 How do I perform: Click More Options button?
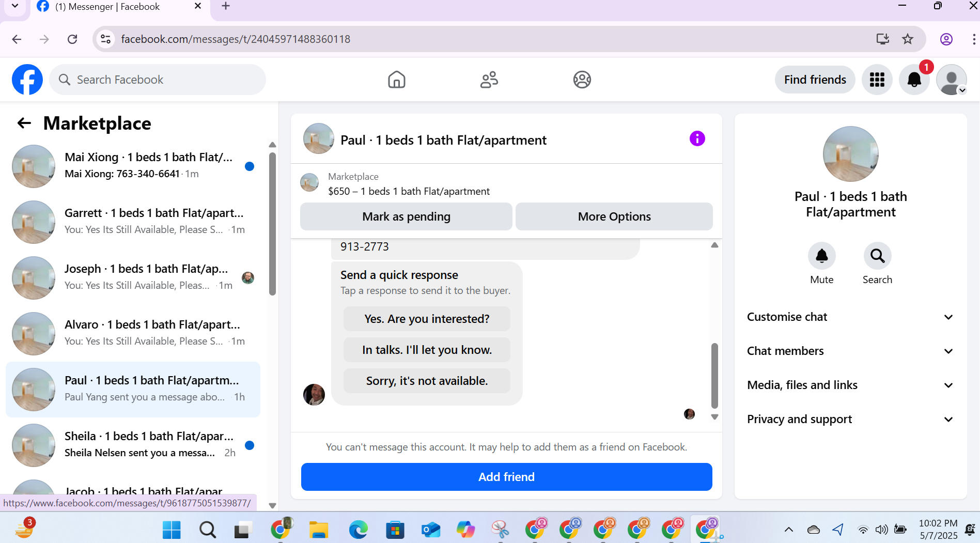pyautogui.click(x=614, y=216)
